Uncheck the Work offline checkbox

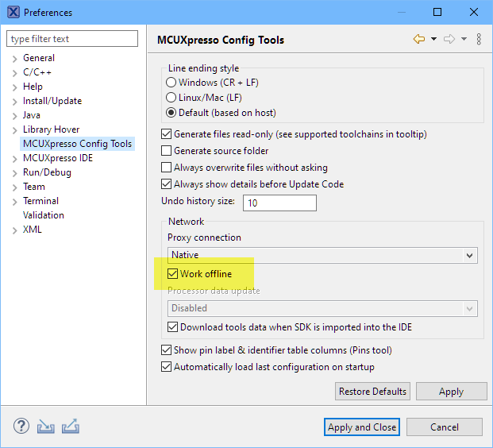click(x=172, y=274)
